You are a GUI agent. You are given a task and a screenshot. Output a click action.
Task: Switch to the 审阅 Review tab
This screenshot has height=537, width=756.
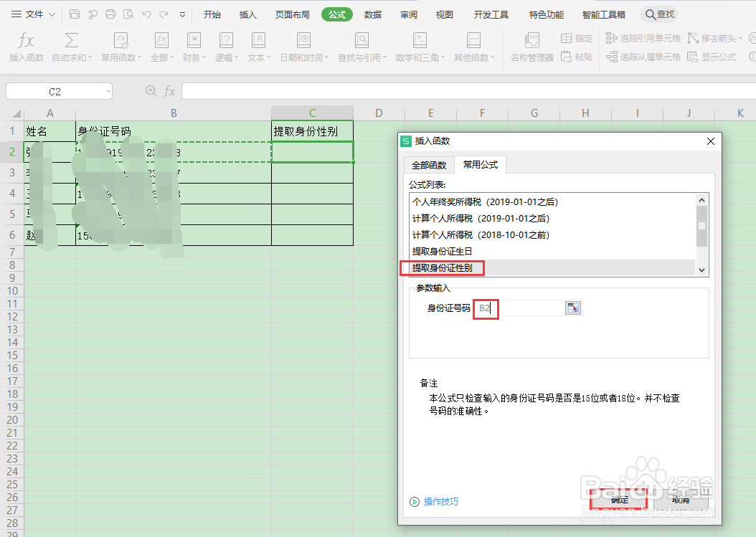click(408, 14)
